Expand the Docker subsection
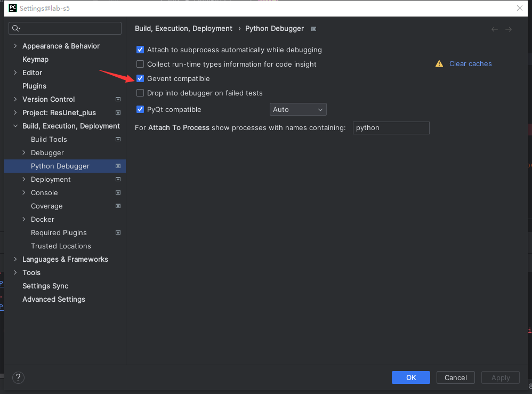The height and width of the screenshot is (394, 532). pos(24,219)
